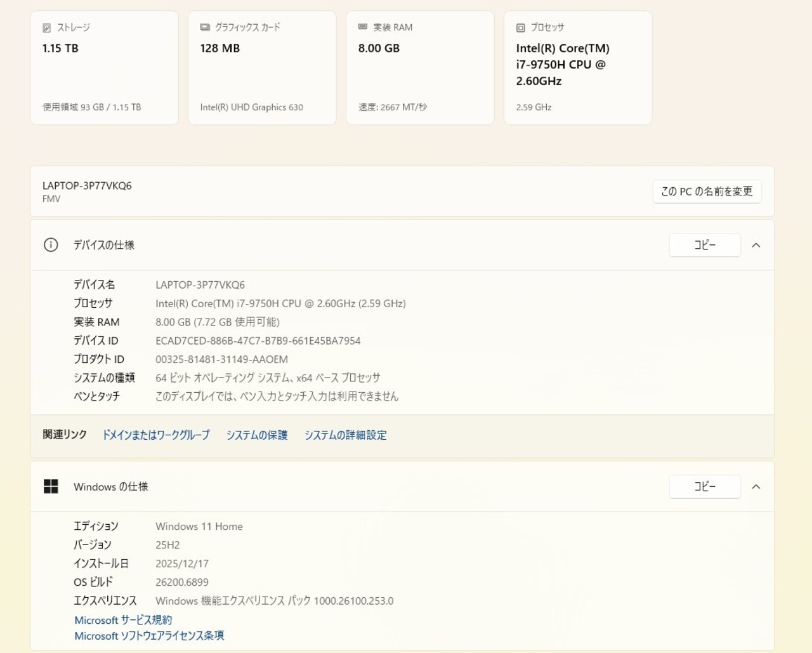The width and height of the screenshot is (812, 653).
Task: Copy device specifications with コピー button
Action: [x=704, y=246]
